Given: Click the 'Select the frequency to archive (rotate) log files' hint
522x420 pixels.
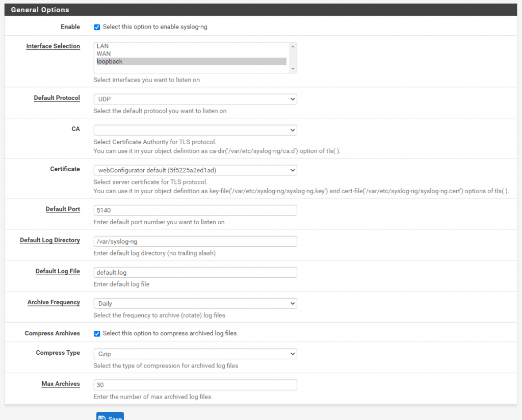Looking at the screenshot, I should coord(159,315).
